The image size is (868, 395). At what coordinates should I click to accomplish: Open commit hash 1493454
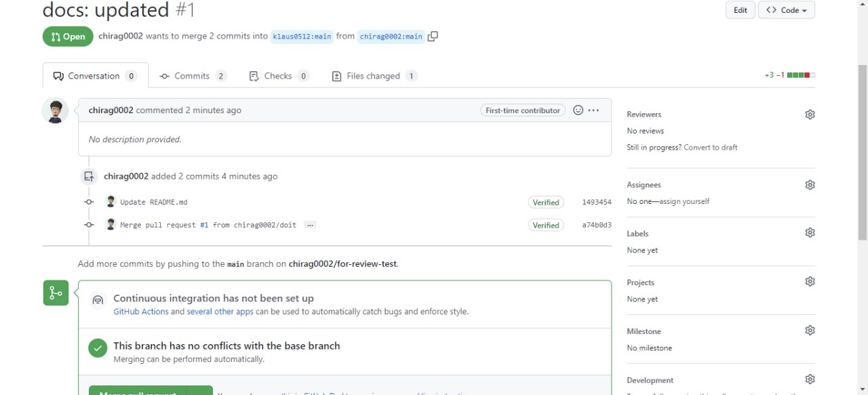coord(597,202)
